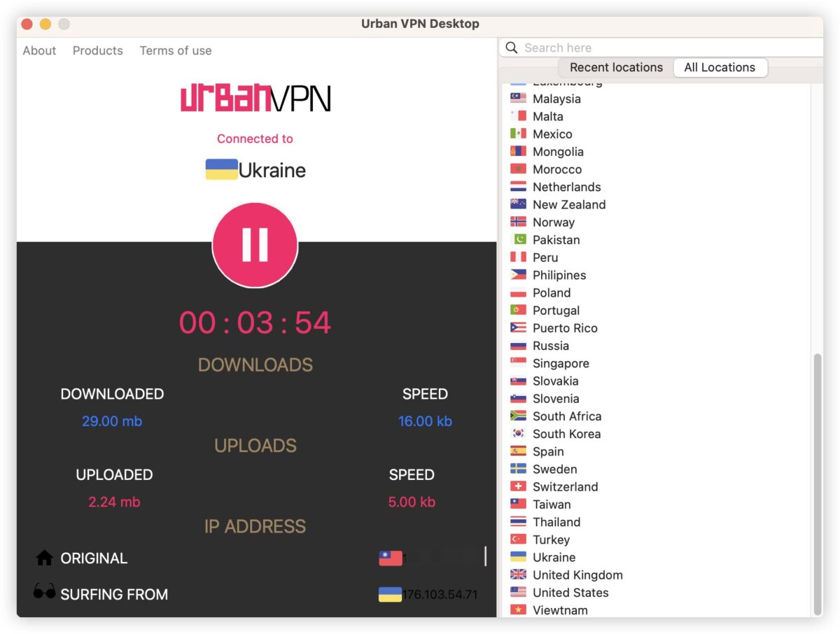Click the 5.00 kb upload speed value
Image resolution: width=840 pixels, height=634 pixels.
coord(412,502)
